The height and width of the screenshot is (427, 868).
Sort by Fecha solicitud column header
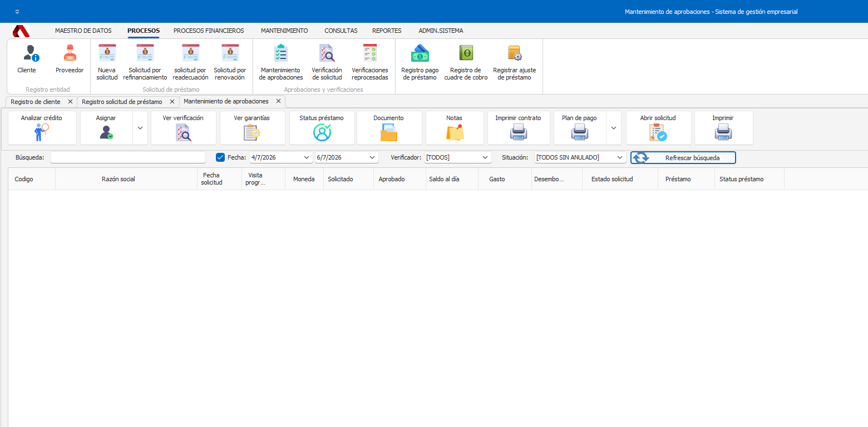(220, 179)
